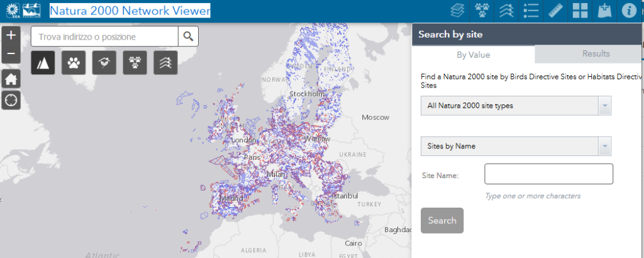Find my location button
The width and height of the screenshot is (644, 258).
click(x=11, y=100)
